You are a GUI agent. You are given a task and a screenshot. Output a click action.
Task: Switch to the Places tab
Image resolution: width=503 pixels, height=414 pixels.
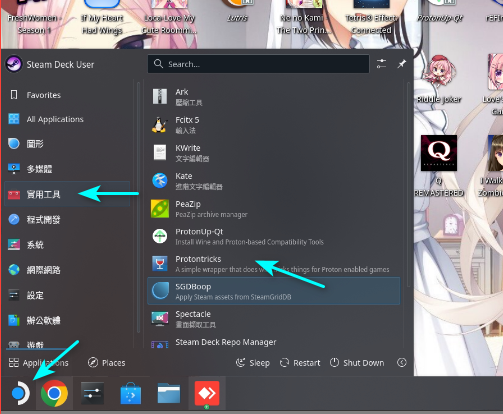click(x=107, y=363)
